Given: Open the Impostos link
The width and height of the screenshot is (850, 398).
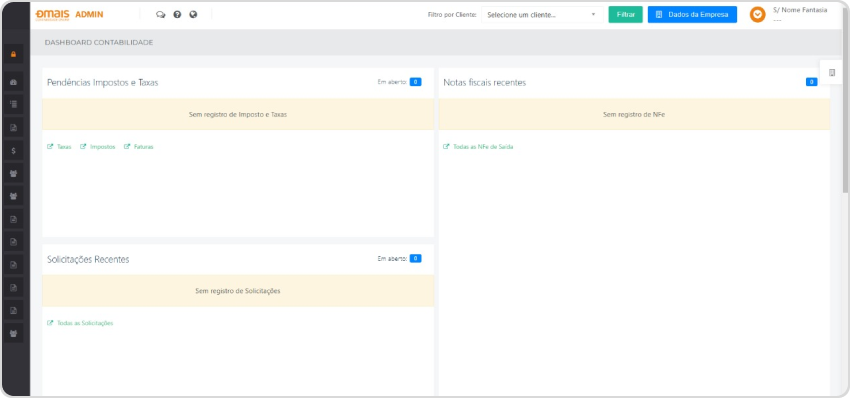Looking at the screenshot, I should (x=98, y=147).
